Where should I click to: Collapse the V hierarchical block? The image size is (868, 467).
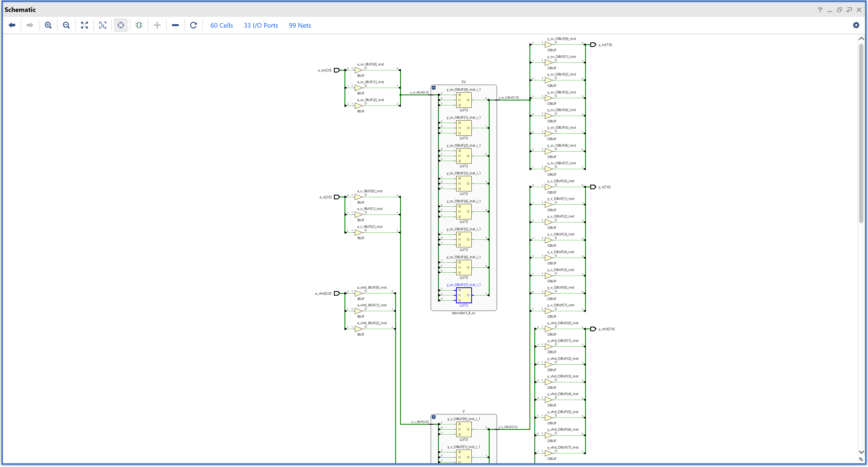(x=434, y=417)
